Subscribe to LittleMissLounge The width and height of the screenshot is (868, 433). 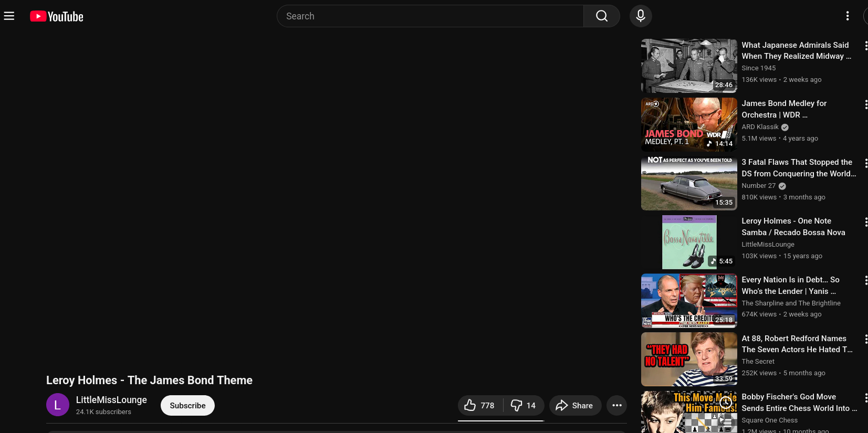(x=187, y=405)
